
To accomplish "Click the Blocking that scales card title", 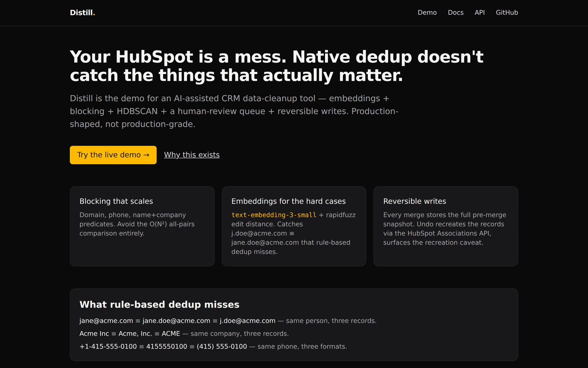I will pyautogui.click(x=116, y=201).
